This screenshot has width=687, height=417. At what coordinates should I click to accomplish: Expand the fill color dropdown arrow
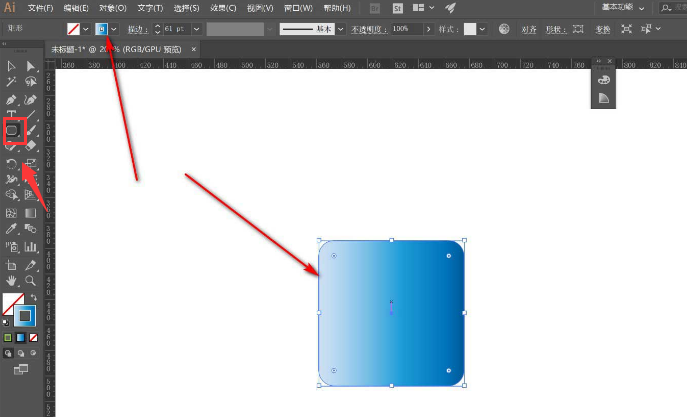pos(86,29)
